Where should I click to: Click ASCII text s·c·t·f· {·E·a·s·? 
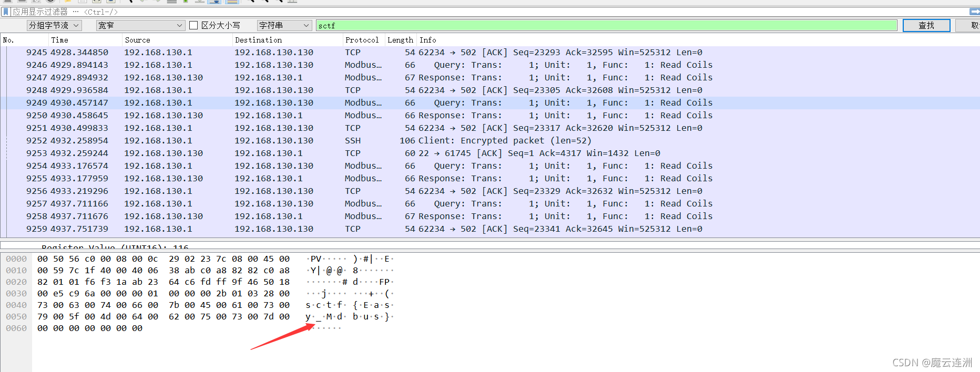(350, 305)
